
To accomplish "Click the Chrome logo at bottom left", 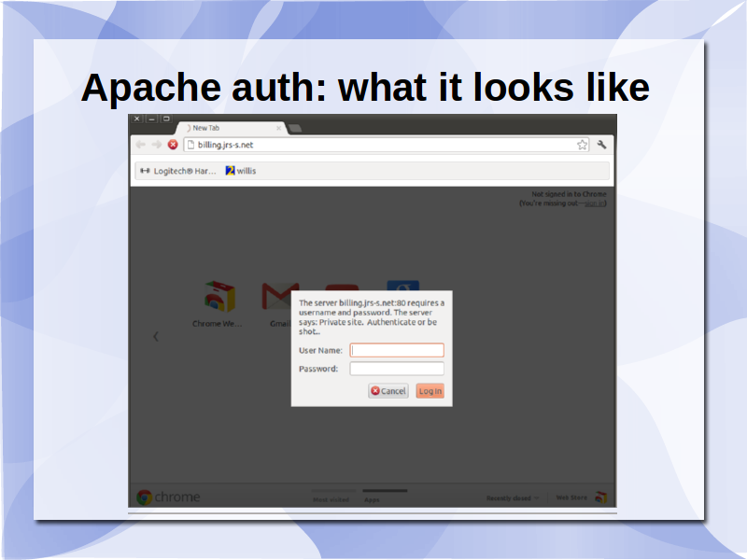I will (x=168, y=497).
